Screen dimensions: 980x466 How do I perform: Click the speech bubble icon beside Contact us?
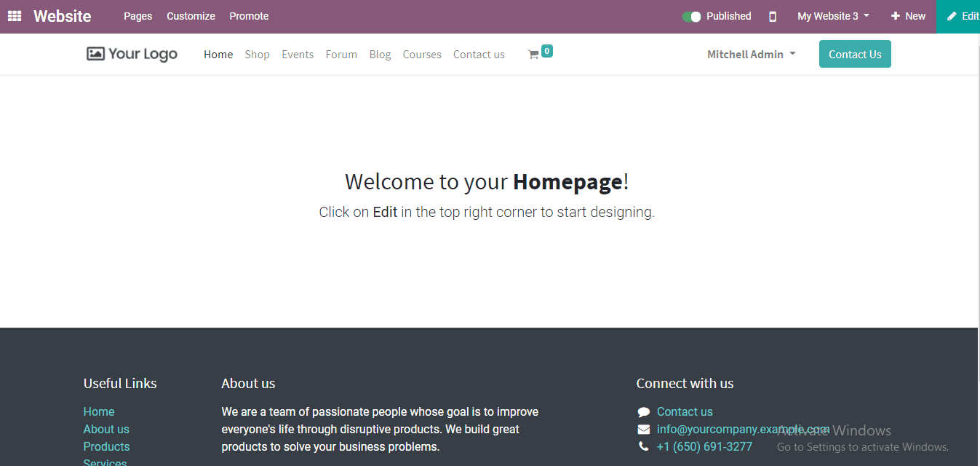tap(643, 412)
